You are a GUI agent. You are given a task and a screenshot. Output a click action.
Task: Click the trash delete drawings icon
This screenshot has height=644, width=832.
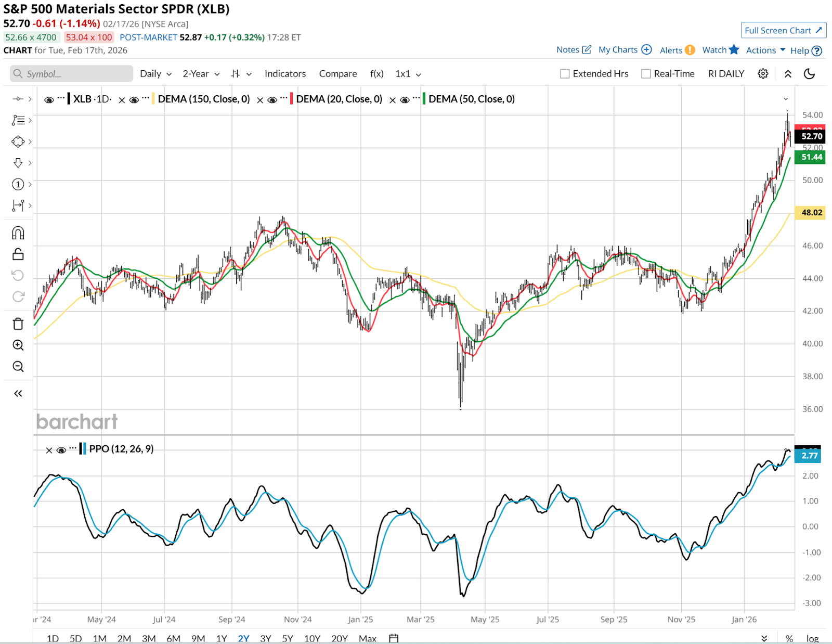18,324
